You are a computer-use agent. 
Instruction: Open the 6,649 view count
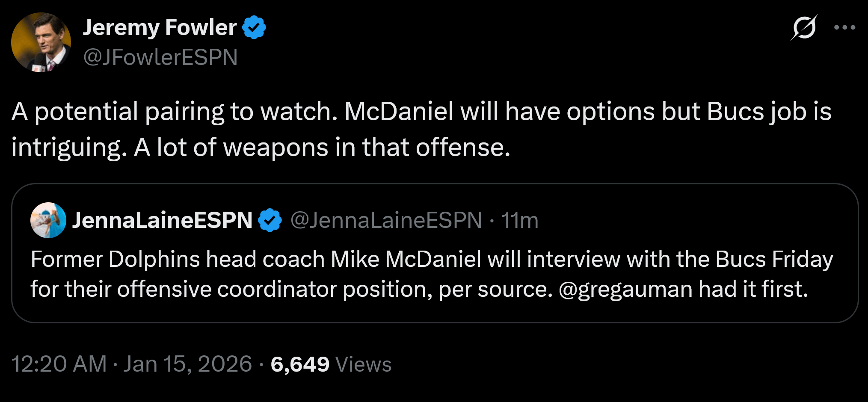(x=300, y=364)
